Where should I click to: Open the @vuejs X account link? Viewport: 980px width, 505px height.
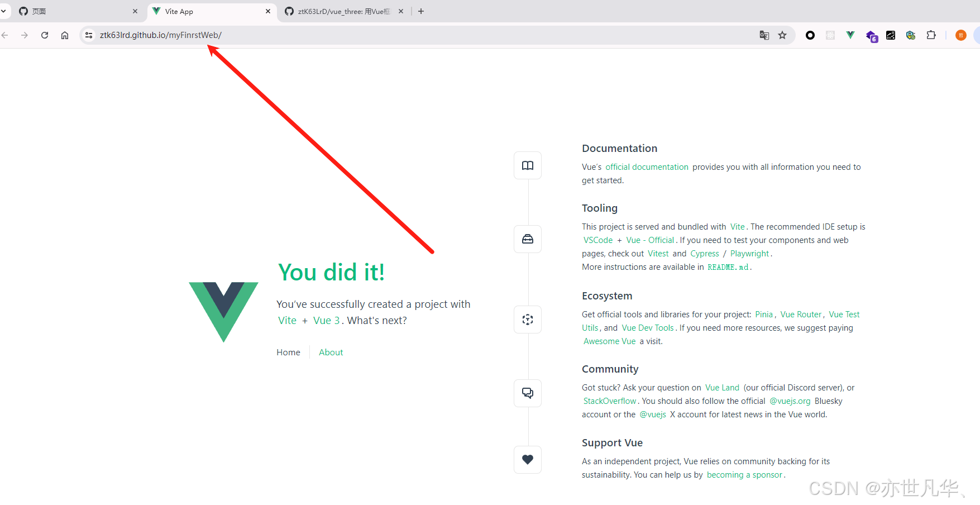click(x=653, y=415)
